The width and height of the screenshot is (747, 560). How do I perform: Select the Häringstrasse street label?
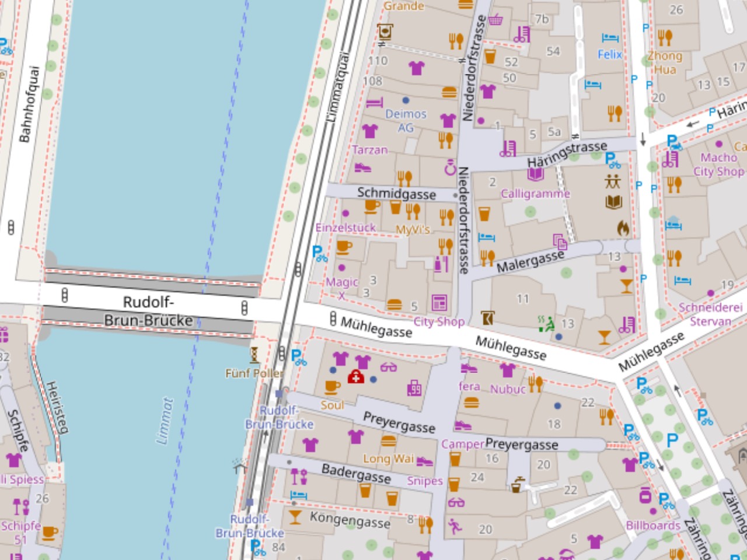tap(567, 154)
